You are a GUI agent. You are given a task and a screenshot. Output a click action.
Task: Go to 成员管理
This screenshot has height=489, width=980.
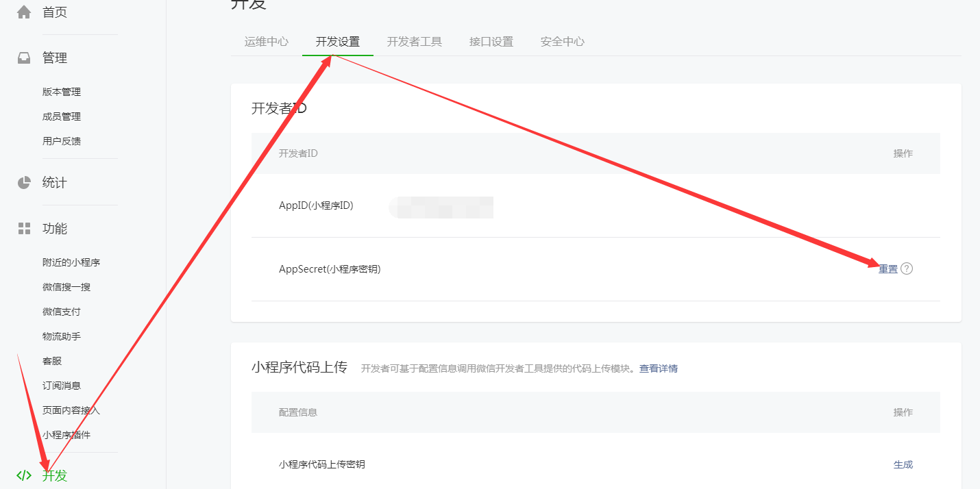pyautogui.click(x=62, y=116)
